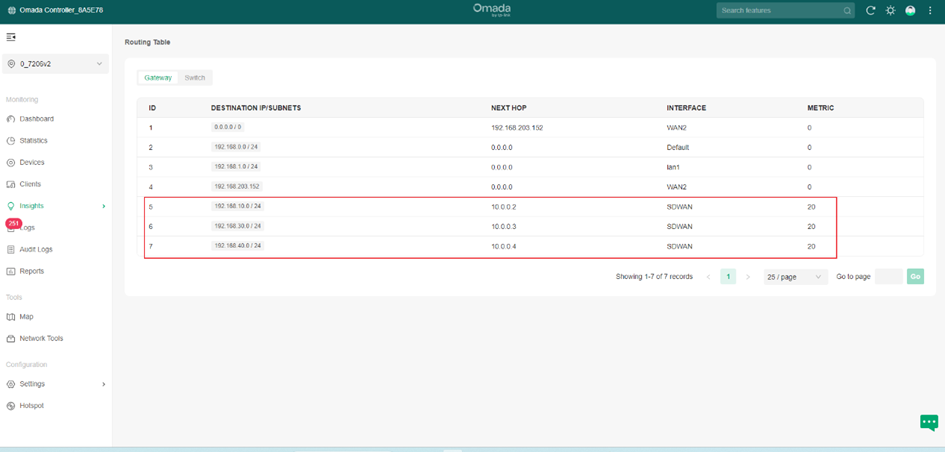945x452 pixels.
Task: Click Showing 1-7 of 7 records text
Action: (654, 277)
